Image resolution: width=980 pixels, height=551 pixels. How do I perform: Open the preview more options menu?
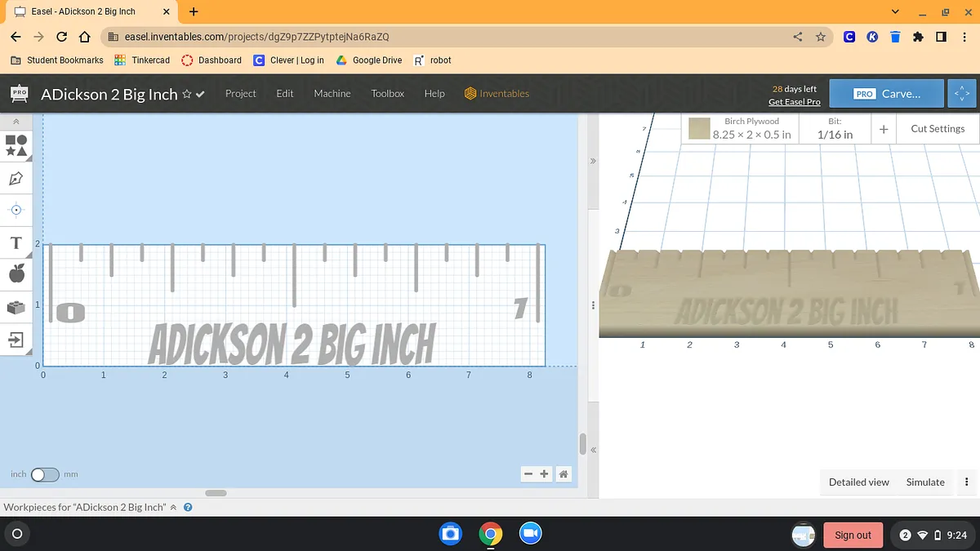pos(966,482)
